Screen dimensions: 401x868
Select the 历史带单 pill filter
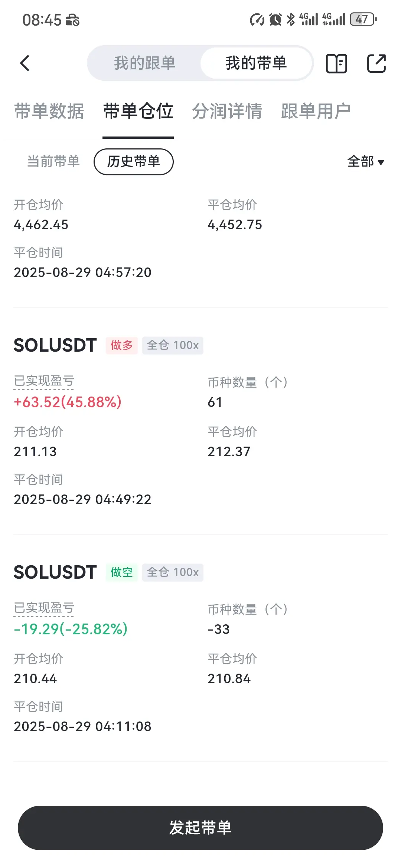click(x=134, y=162)
